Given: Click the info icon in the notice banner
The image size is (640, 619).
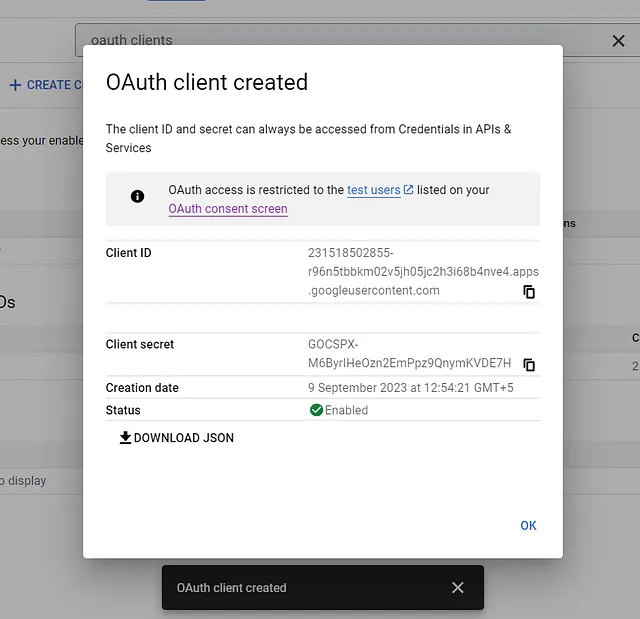Looking at the screenshot, I should pyautogui.click(x=137, y=196).
